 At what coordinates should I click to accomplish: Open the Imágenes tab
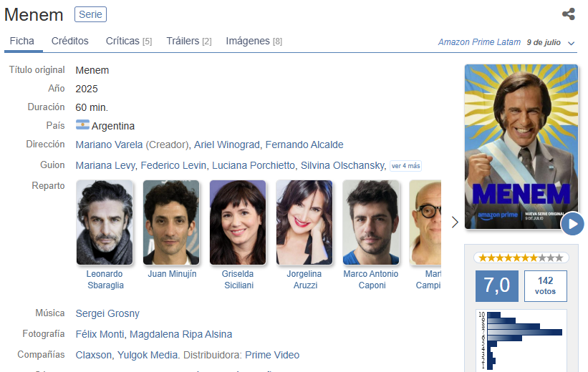point(254,41)
